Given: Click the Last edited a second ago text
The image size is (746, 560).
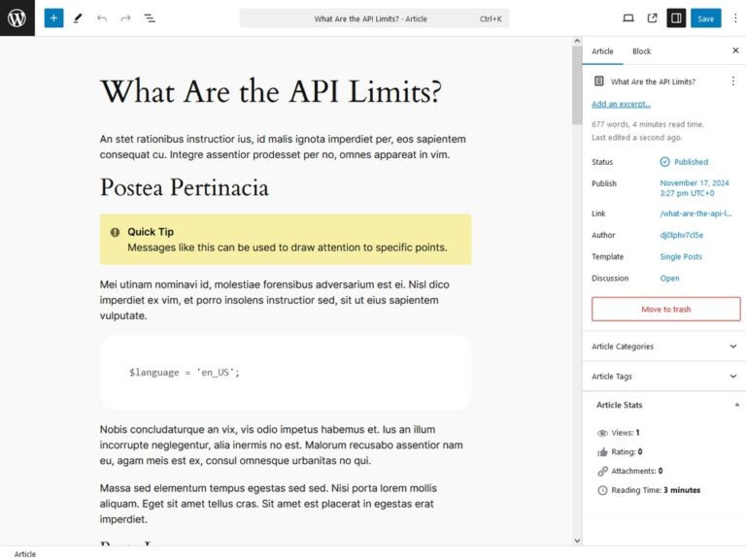Looking at the screenshot, I should pos(636,138).
